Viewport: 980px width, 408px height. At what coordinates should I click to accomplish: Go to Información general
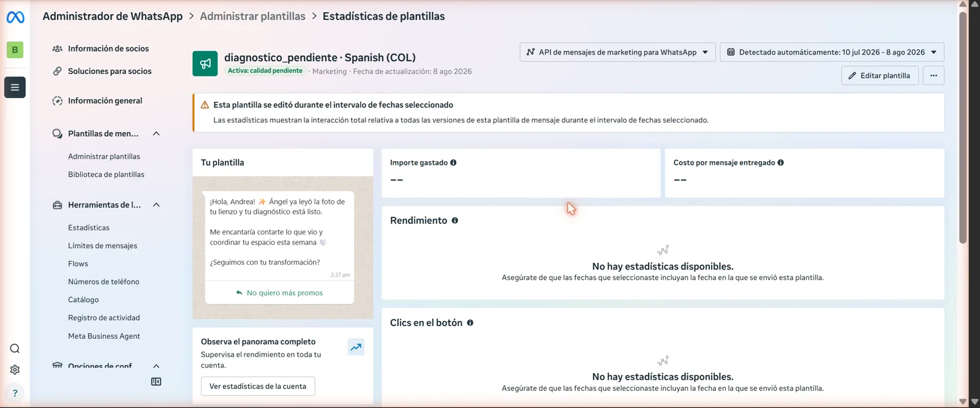tap(105, 100)
